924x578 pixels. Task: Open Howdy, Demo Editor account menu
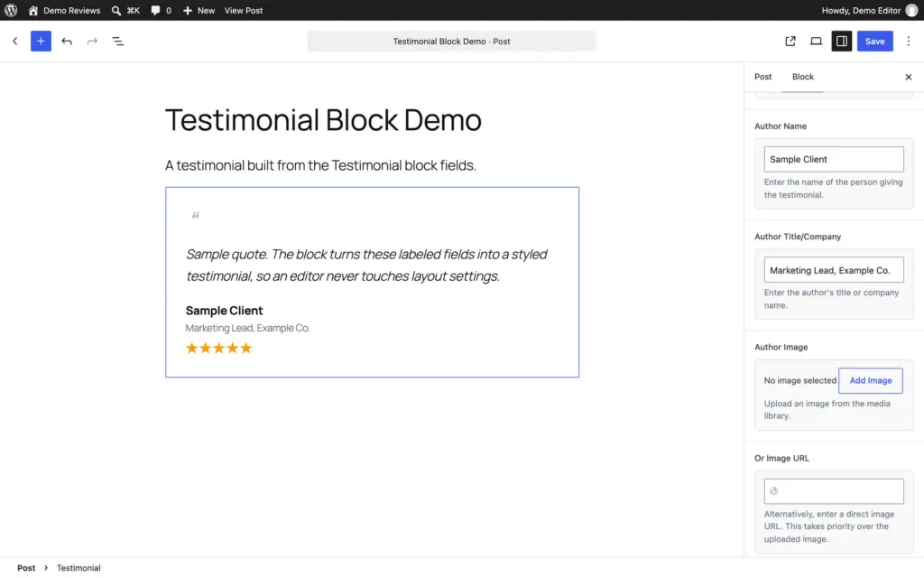point(869,10)
